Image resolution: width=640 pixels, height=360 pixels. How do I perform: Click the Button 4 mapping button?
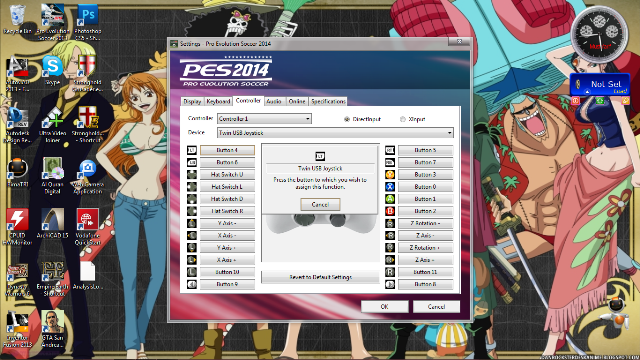[x=227, y=150]
